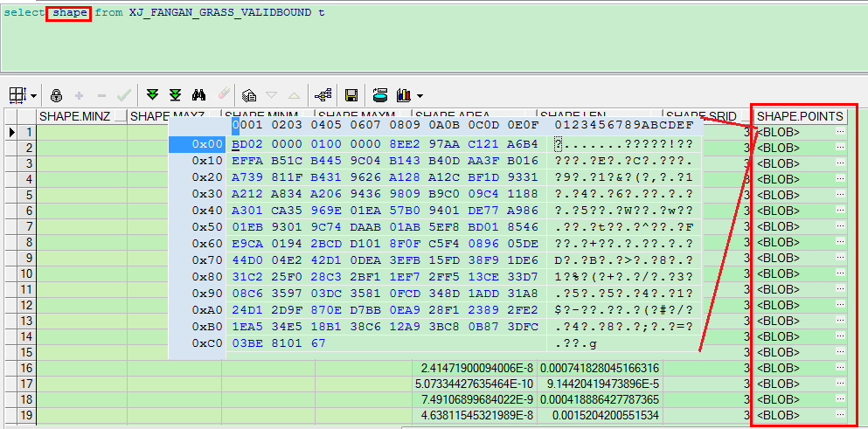Viewport: 868px width, 429px height.
Task: Click hex bytes EFFA in 0x10 row
Action: click(247, 161)
